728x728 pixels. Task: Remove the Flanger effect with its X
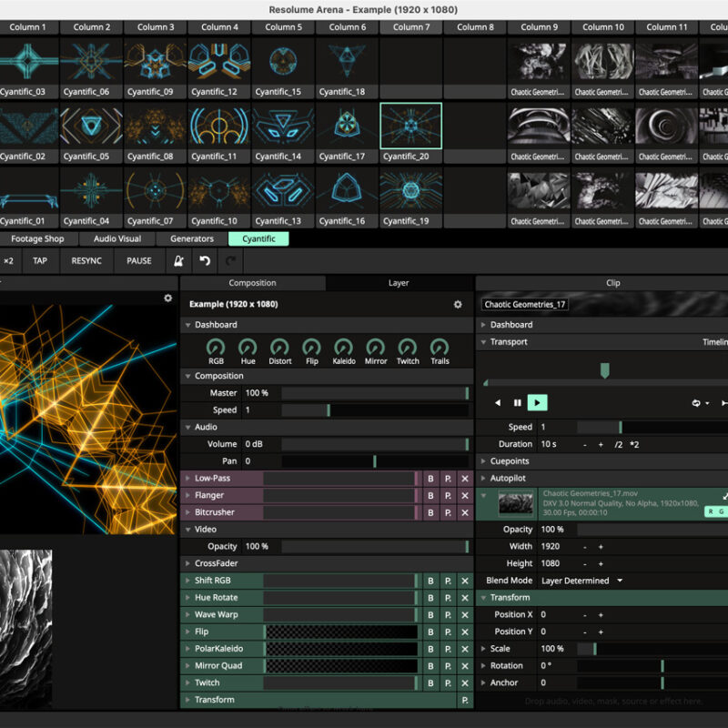tap(464, 495)
